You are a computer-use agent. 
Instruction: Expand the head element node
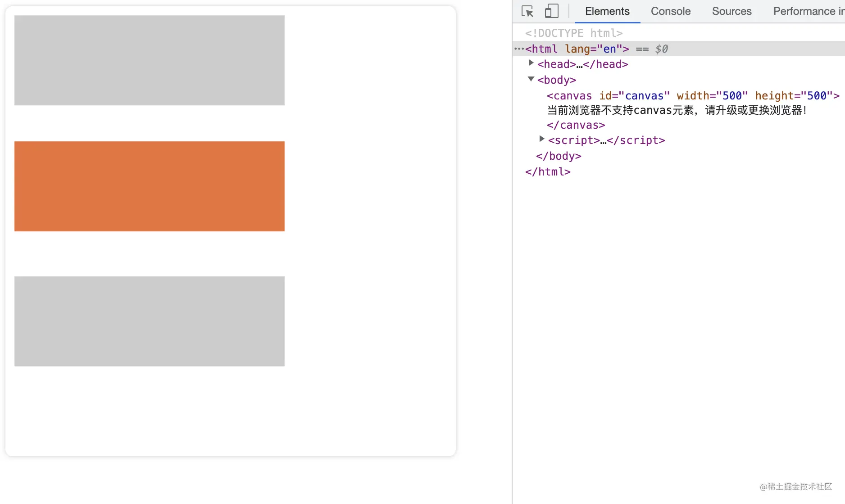point(531,63)
